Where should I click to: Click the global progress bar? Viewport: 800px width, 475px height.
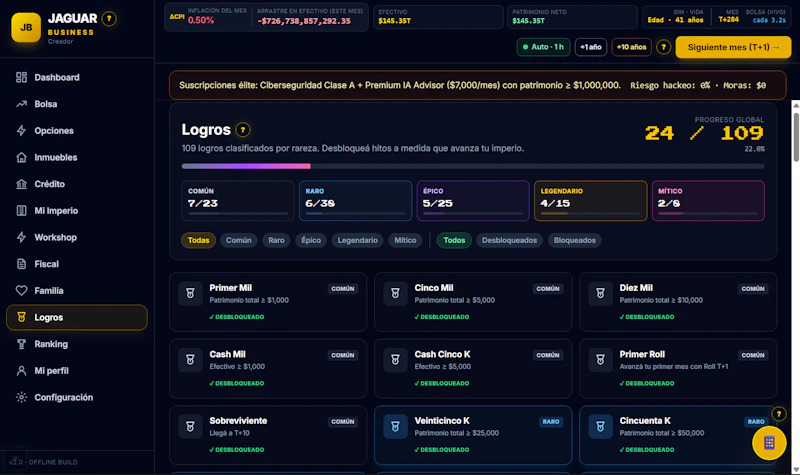(473, 166)
